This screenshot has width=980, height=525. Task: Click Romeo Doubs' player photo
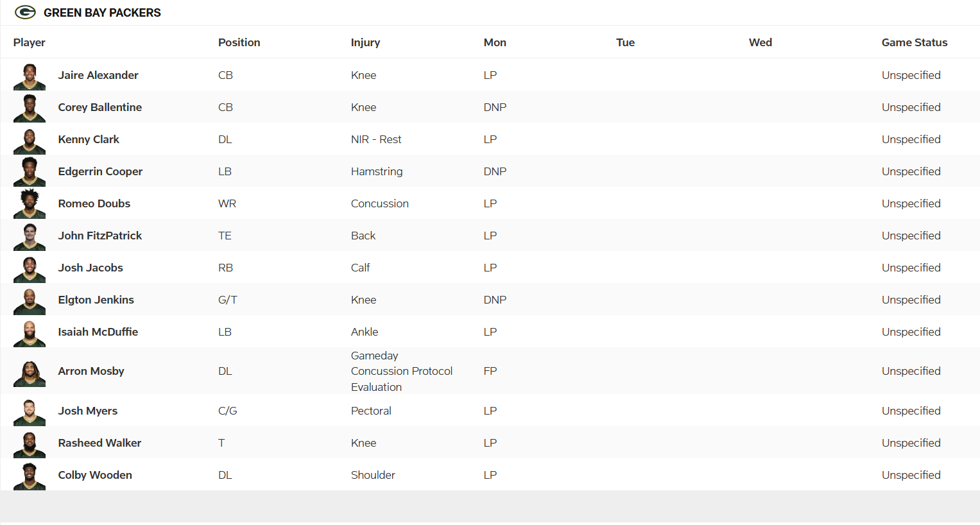[x=30, y=204]
